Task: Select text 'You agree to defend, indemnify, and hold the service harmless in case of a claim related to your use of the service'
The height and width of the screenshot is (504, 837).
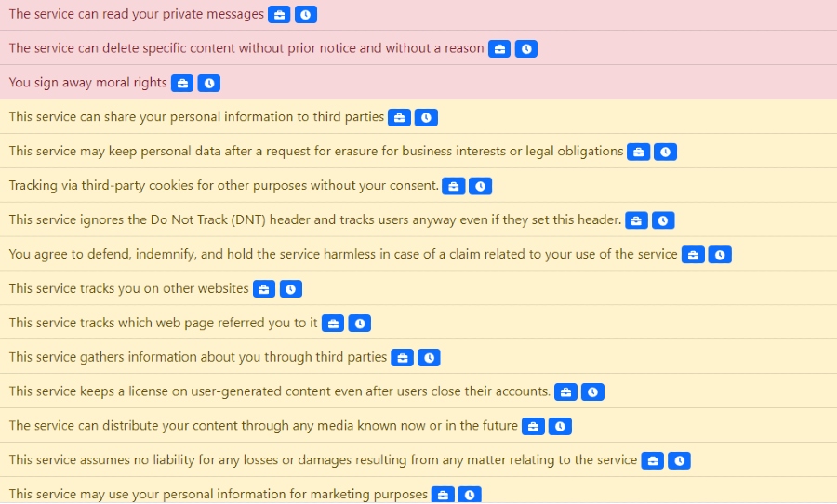Action: click(343, 254)
